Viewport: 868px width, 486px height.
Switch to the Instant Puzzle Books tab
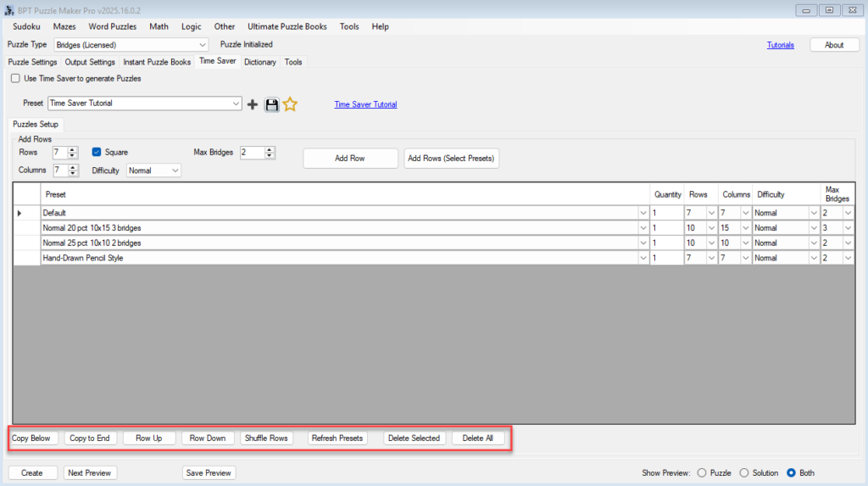[157, 62]
